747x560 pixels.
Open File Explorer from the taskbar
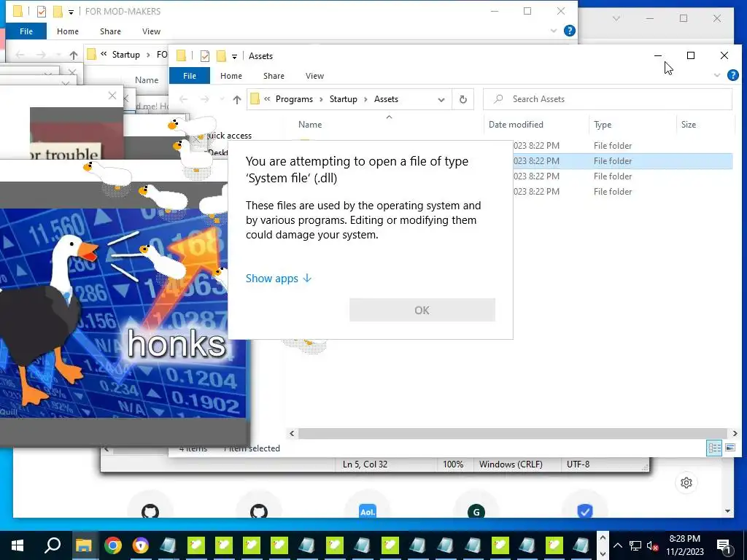(x=83, y=545)
